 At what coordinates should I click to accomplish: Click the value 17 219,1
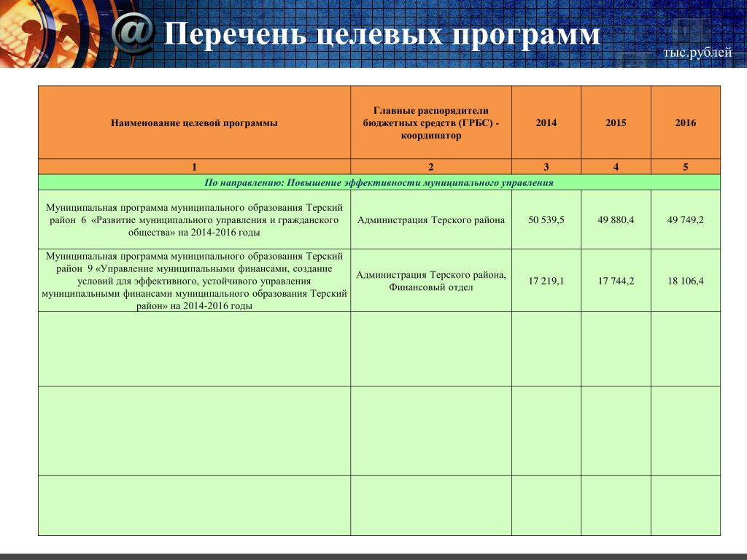coord(546,281)
